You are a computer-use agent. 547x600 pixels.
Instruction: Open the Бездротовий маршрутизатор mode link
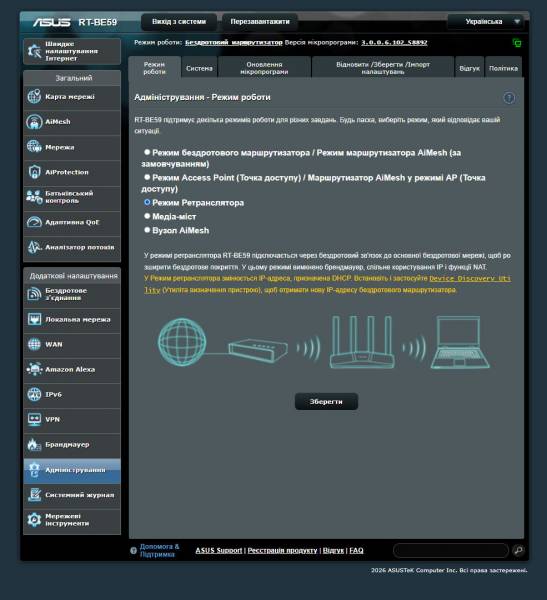coord(233,42)
